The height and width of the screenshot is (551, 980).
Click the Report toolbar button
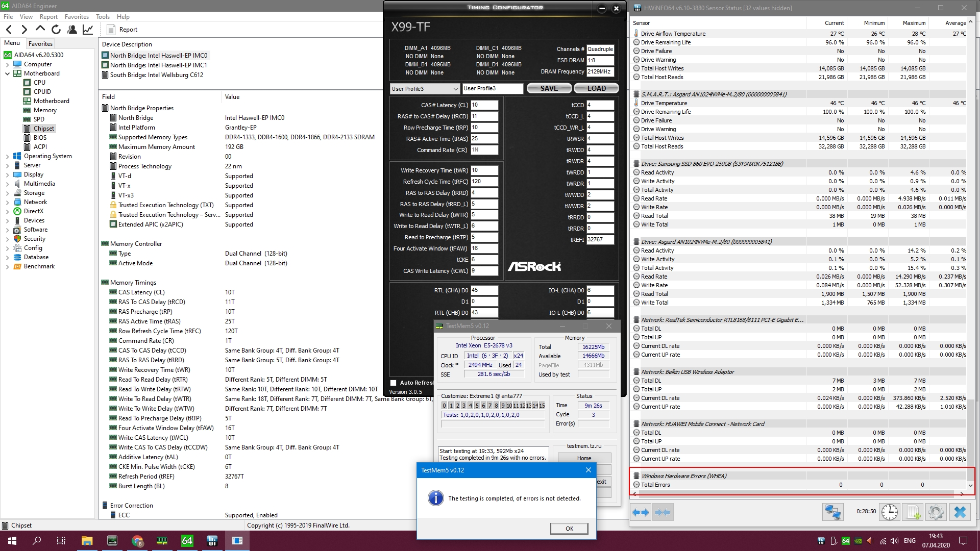[122, 30]
